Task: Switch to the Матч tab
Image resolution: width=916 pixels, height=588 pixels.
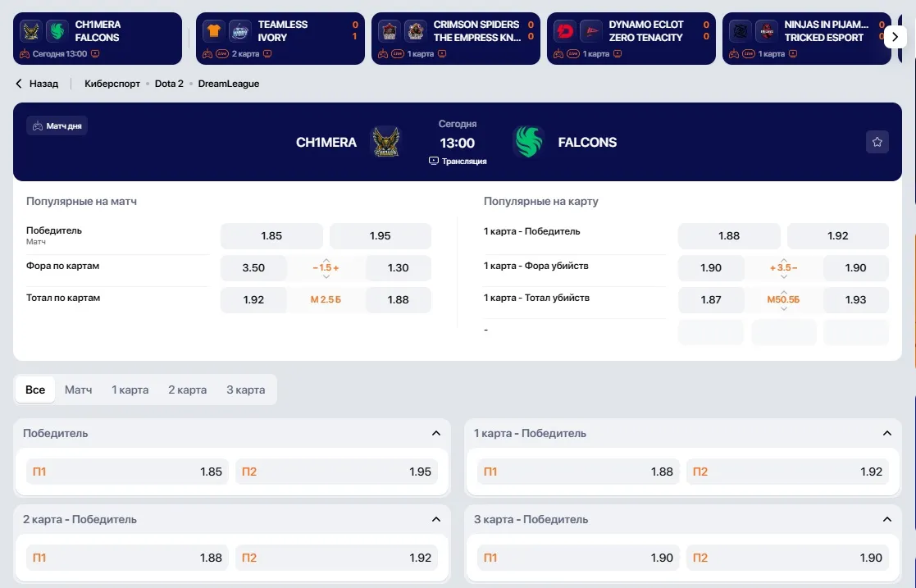Action: (78, 390)
